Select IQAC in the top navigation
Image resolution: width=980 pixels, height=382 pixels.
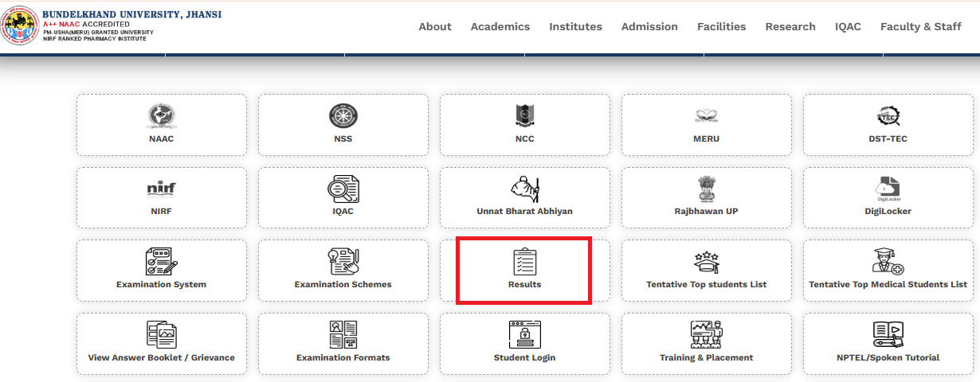848,26
